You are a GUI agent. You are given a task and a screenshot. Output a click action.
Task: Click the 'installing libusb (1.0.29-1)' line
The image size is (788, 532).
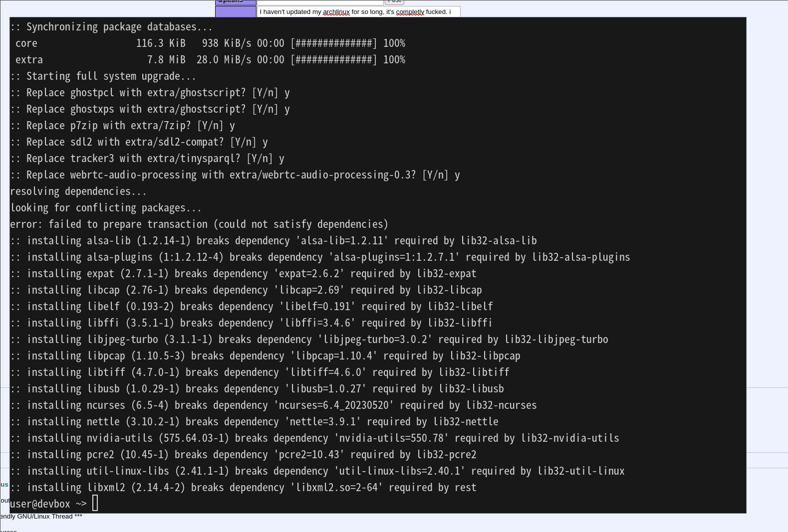pos(257,389)
